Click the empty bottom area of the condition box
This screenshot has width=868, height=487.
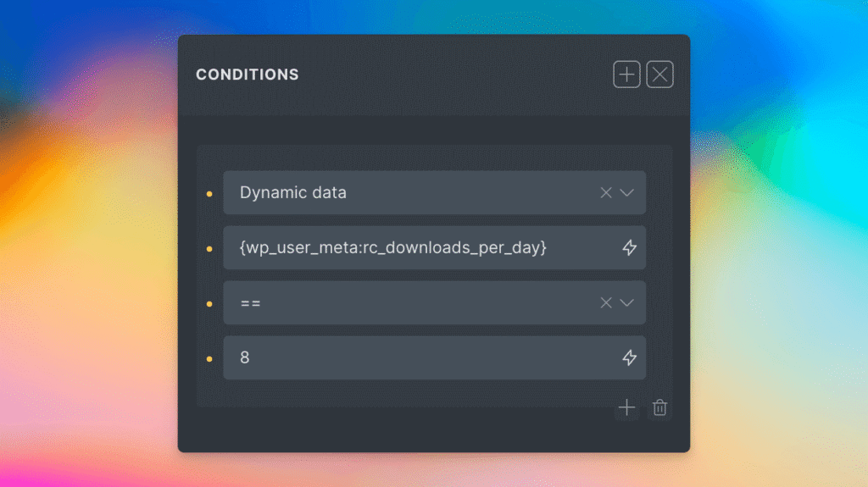[404, 394]
